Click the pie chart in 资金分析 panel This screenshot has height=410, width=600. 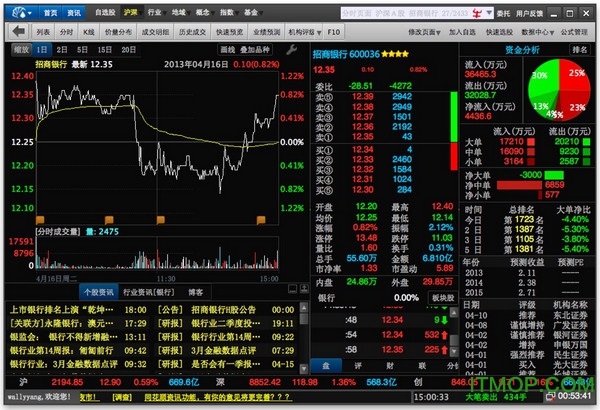[x=558, y=88]
